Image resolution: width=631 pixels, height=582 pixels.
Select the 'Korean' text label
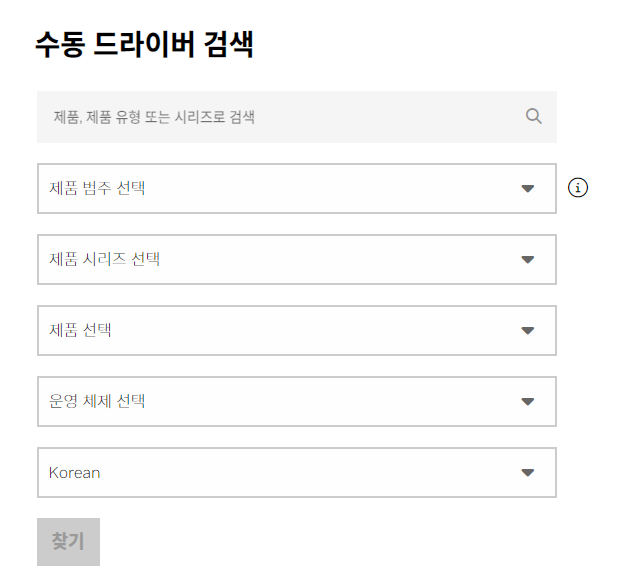[x=74, y=473]
